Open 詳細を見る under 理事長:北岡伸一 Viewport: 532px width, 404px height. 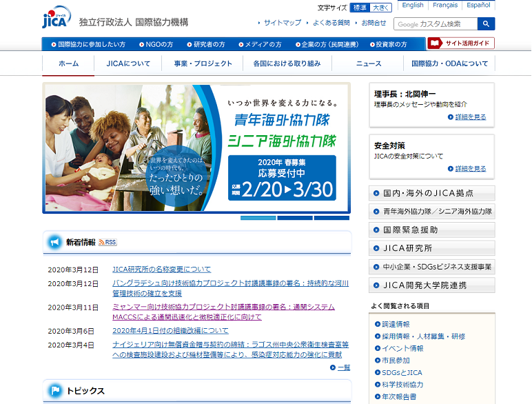click(470, 117)
